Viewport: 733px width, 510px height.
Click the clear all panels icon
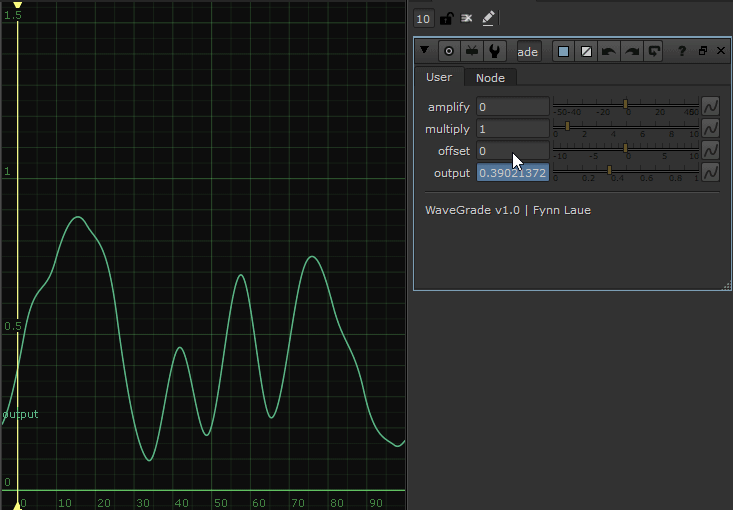(467, 18)
